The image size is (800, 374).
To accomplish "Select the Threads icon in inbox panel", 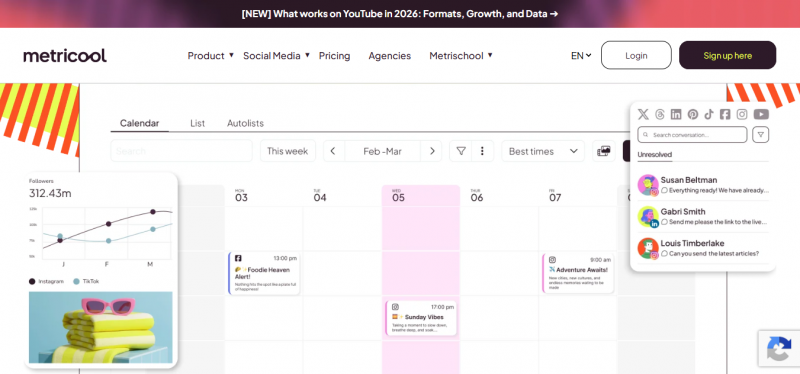I will click(x=660, y=114).
